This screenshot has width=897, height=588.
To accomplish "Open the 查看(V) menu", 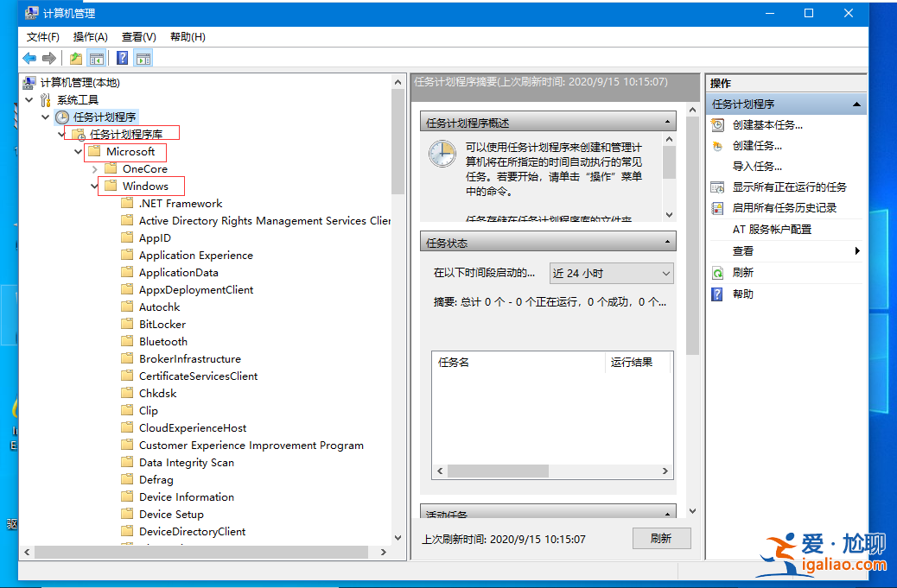I will pos(137,36).
